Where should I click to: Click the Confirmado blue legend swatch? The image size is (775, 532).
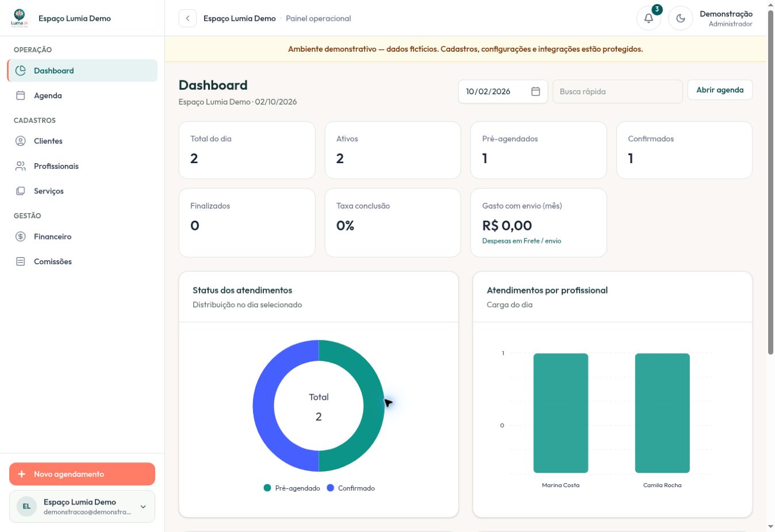pyautogui.click(x=331, y=488)
